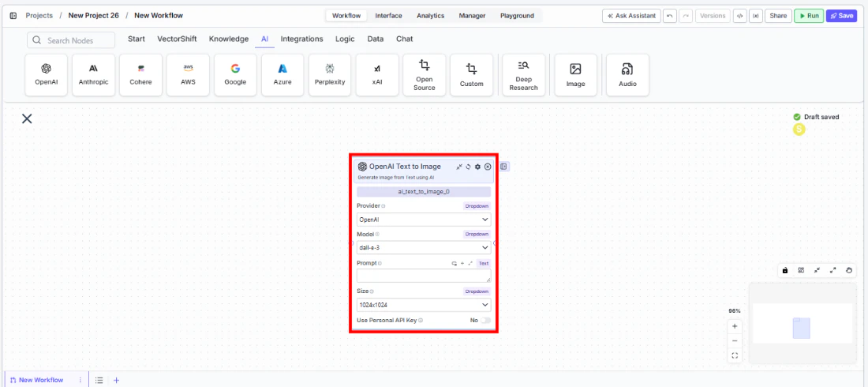The image size is (868, 387).
Task: Switch the Model field type via its Dropdown badge
Action: click(x=477, y=234)
